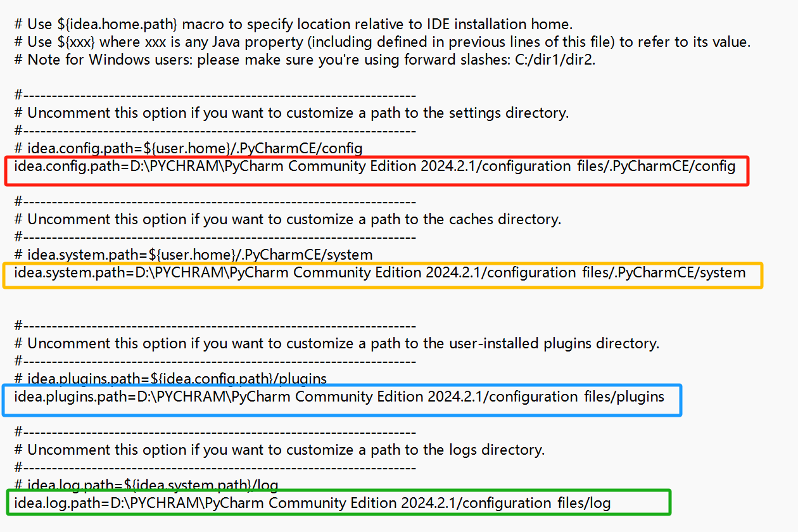
Task: Click commented line idea.config.path=${user.home}/.PyCharmCE/config
Action: coord(189,149)
